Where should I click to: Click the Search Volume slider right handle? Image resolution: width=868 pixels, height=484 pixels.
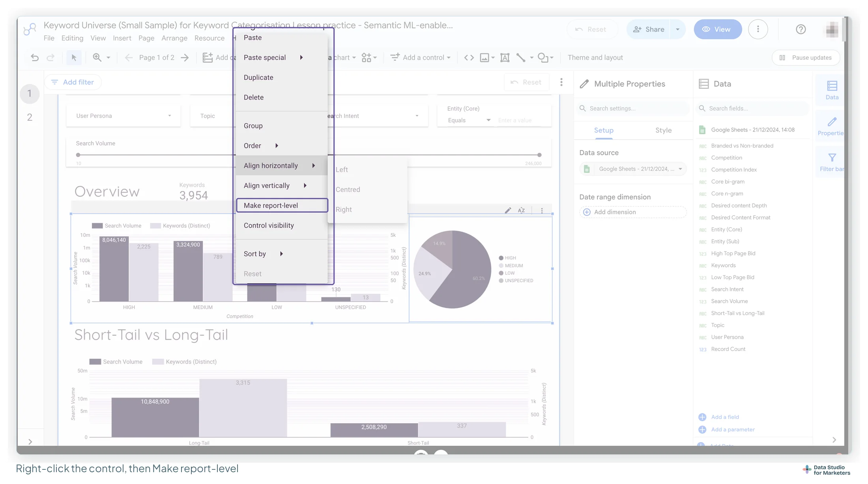539,155
